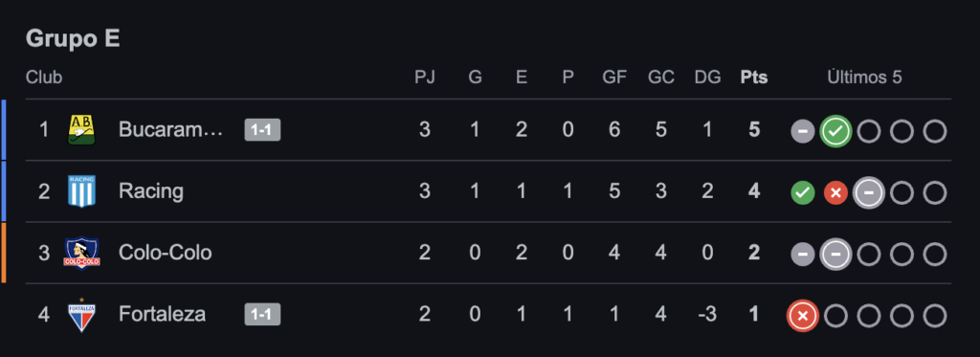Select Racing's red loss result icon
The width and height of the screenshot is (980, 357).
click(x=835, y=193)
